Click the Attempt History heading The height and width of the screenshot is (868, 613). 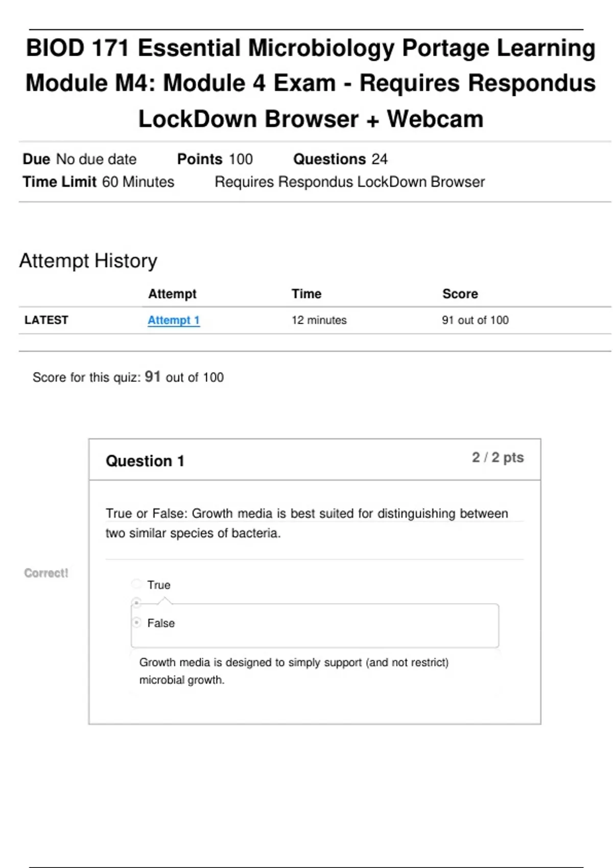88,260
